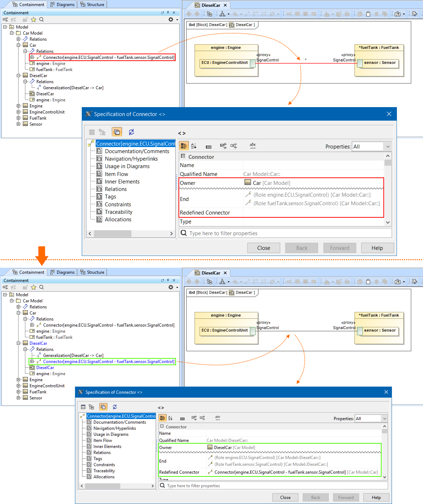Select 'Generalization[DieselCar -> Car]' in the top tree

[x=73, y=88]
